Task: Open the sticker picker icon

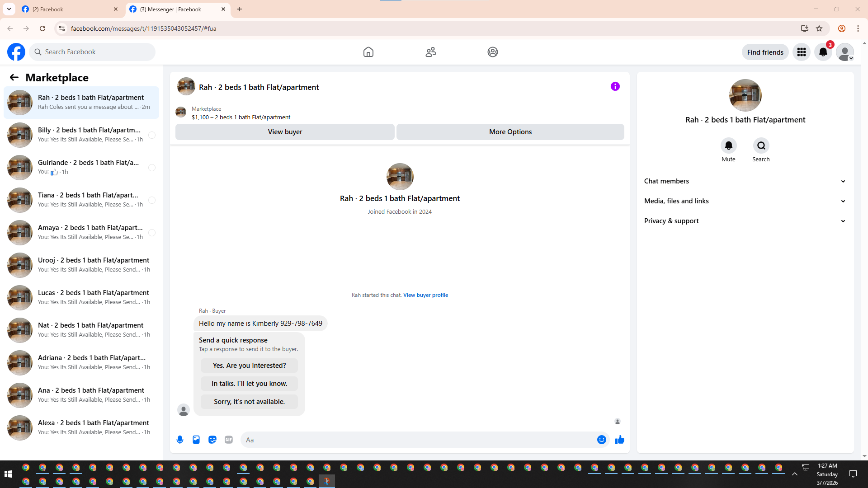Action: (x=212, y=440)
